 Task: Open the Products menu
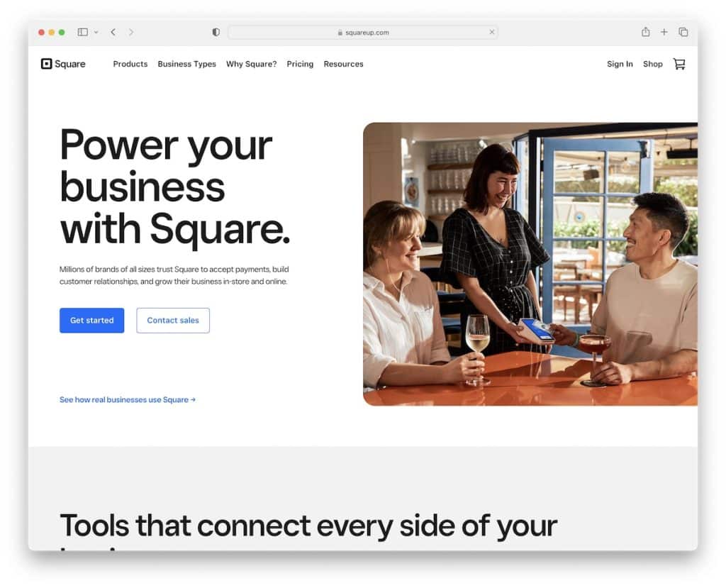(130, 64)
